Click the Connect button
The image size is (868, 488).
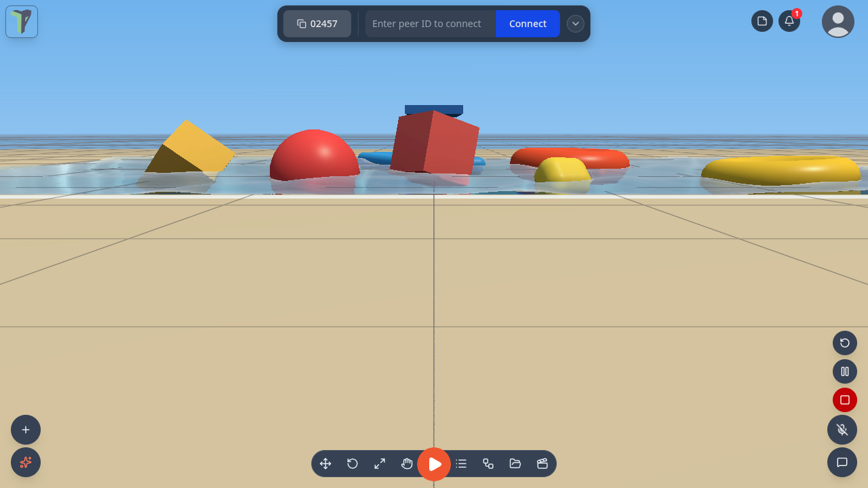click(x=528, y=24)
